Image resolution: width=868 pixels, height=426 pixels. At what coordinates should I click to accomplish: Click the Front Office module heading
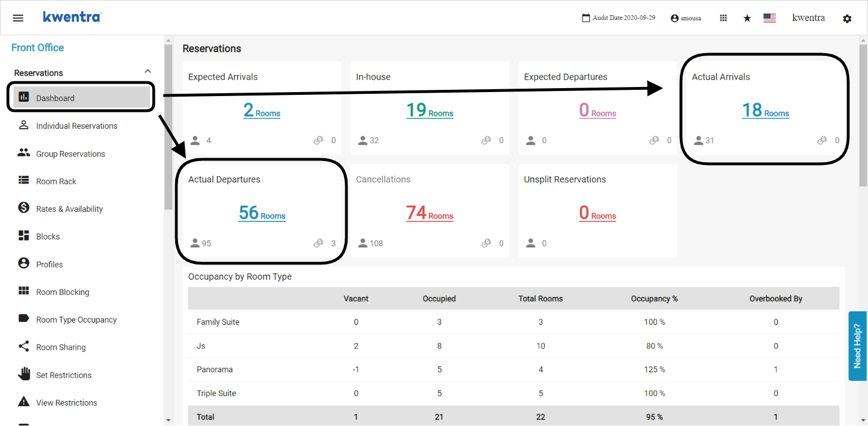[x=37, y=47]
